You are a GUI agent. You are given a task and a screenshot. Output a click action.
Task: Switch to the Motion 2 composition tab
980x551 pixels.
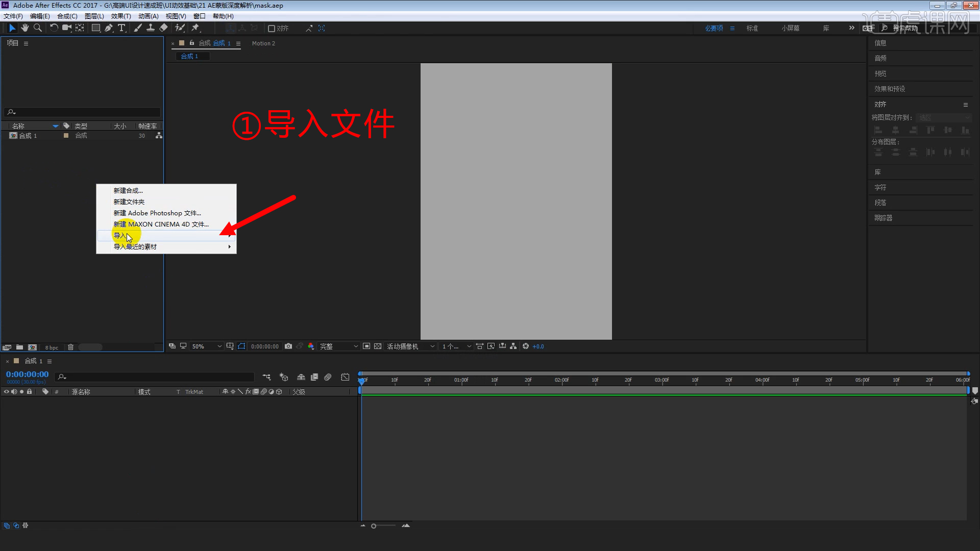263,43
